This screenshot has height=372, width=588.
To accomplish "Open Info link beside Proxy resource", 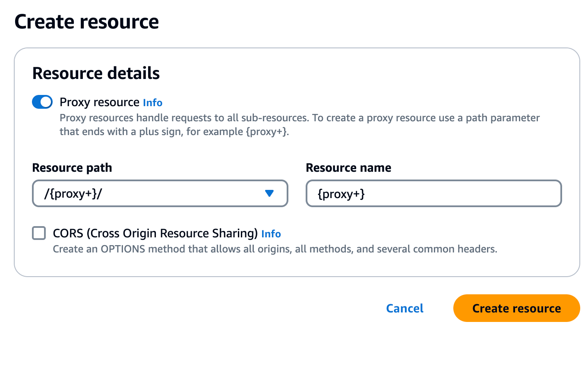I will click(x=152, y=103).
